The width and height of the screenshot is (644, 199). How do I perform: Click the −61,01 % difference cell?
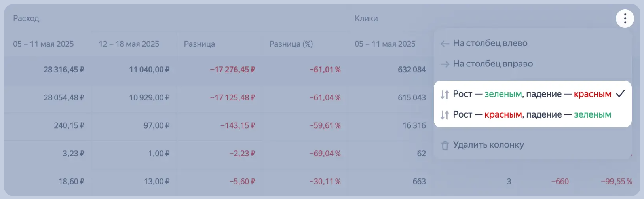click(325, 70)
